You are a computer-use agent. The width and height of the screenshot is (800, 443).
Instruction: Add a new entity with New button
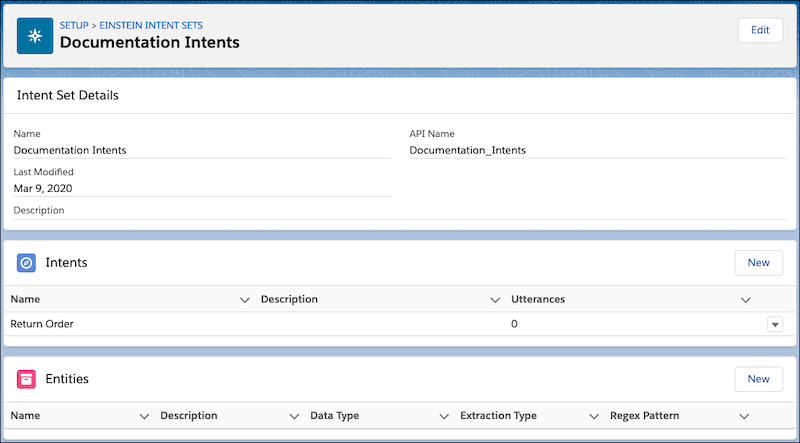759,379
